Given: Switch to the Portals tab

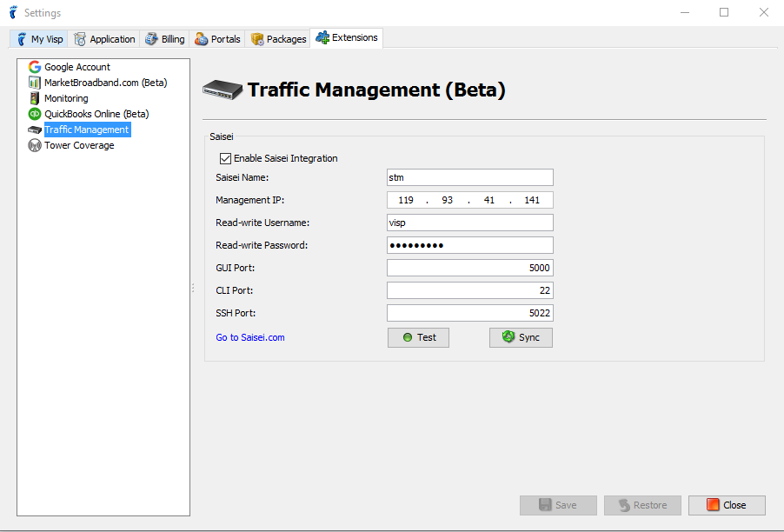Looking at the screenshot, I should point(217,38).
